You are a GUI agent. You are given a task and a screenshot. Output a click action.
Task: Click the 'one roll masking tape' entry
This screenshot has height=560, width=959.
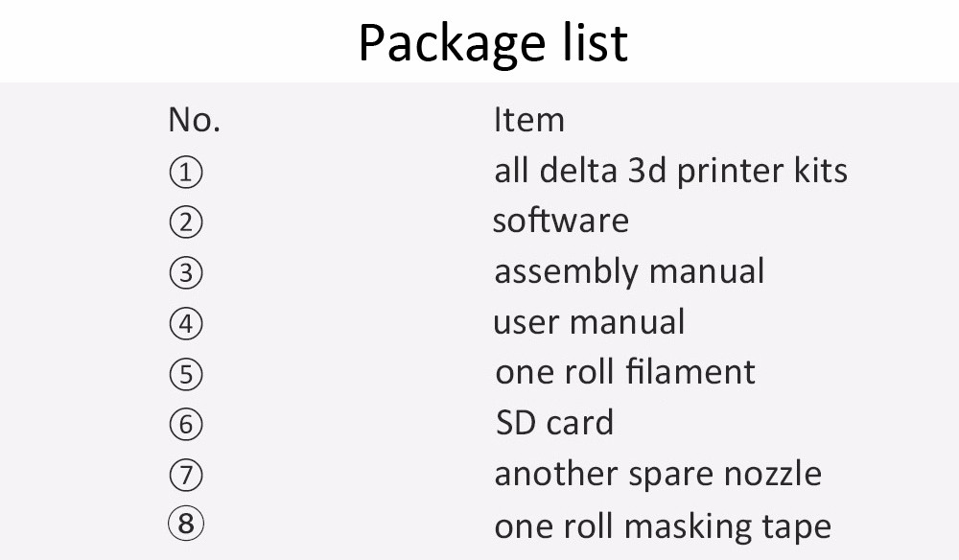pyautogui.click(x=663, y=525)
